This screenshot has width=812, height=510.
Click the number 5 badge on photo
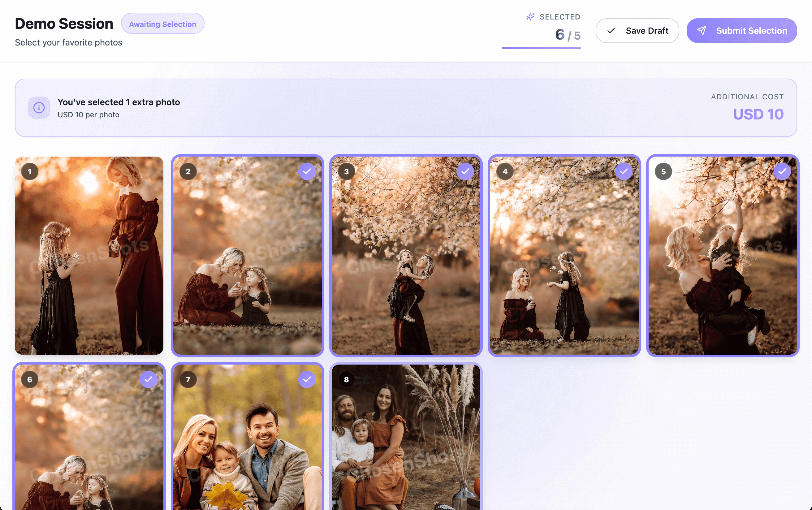click(663, 171)
